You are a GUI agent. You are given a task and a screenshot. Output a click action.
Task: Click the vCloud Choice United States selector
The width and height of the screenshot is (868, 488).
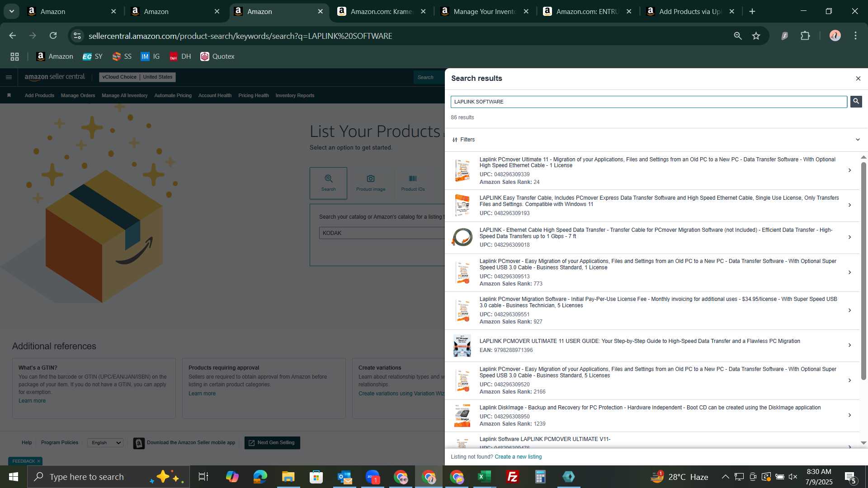(x=137, y=77)
